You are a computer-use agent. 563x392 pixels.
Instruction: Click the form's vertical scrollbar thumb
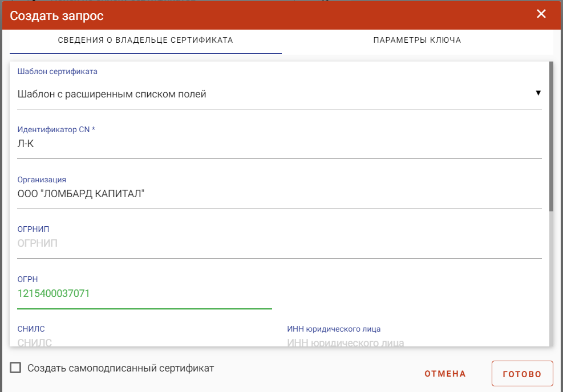pos(551,137)
